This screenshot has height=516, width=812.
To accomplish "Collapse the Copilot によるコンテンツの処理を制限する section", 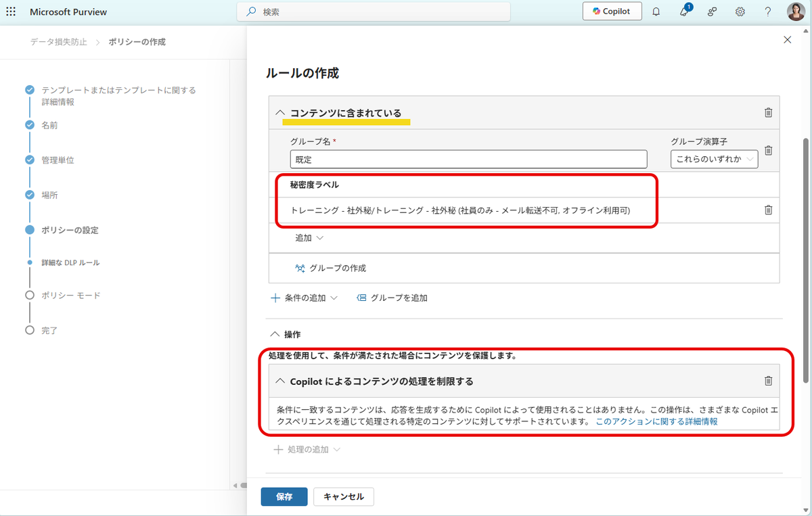I will pyautogui.click(x=281, y=381).
